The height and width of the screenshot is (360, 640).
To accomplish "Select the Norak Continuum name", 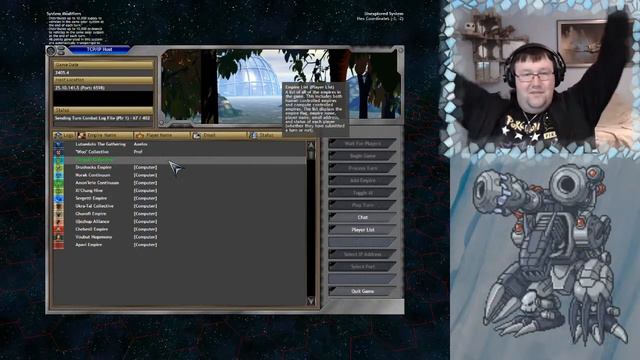I will pyautogui.click(x=93, y=175).
